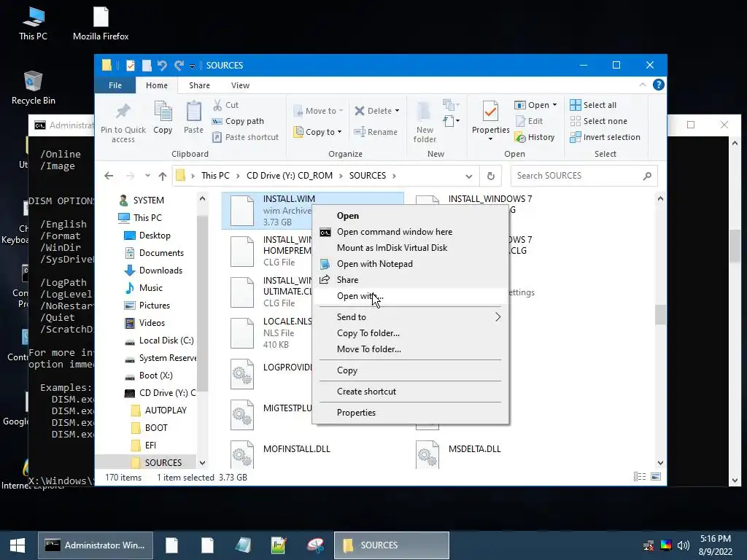Click Pin to Quick access icon
This screenshot has width=747, height=560.
pos(123,112)
